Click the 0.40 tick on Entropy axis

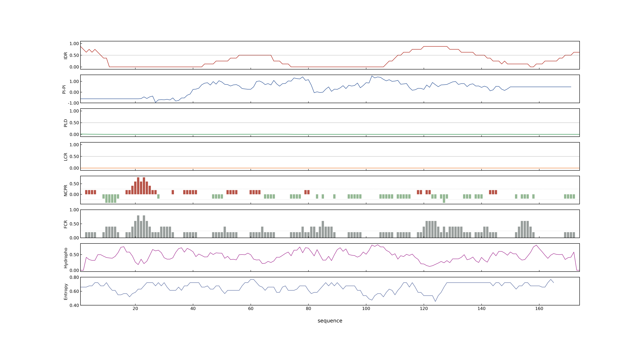click(74, 305)
